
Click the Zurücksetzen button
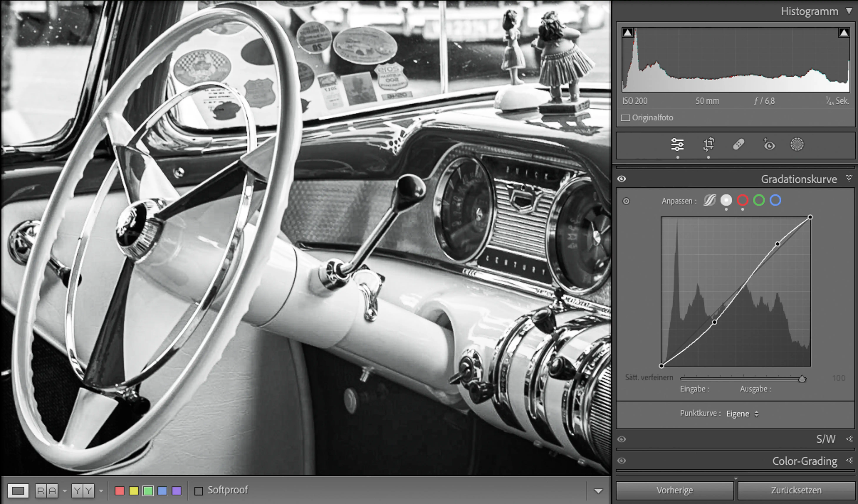point(796,490)
